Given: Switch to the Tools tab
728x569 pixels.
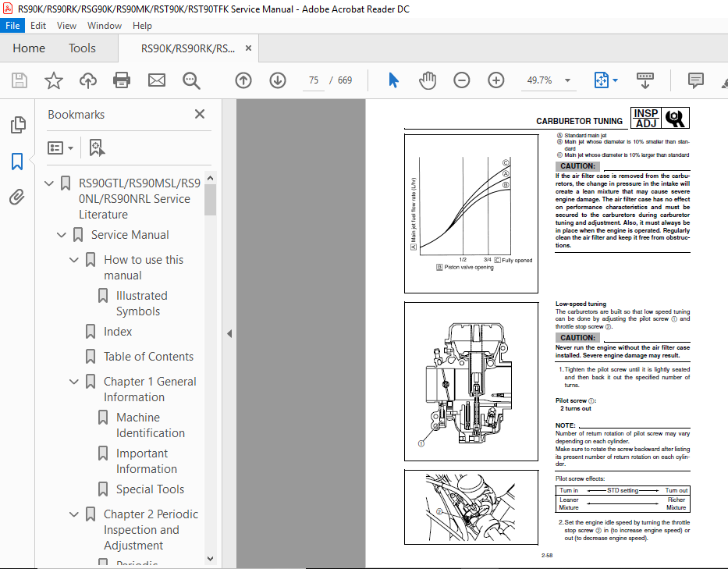Looking at the screenshot, I should [82, 48].
